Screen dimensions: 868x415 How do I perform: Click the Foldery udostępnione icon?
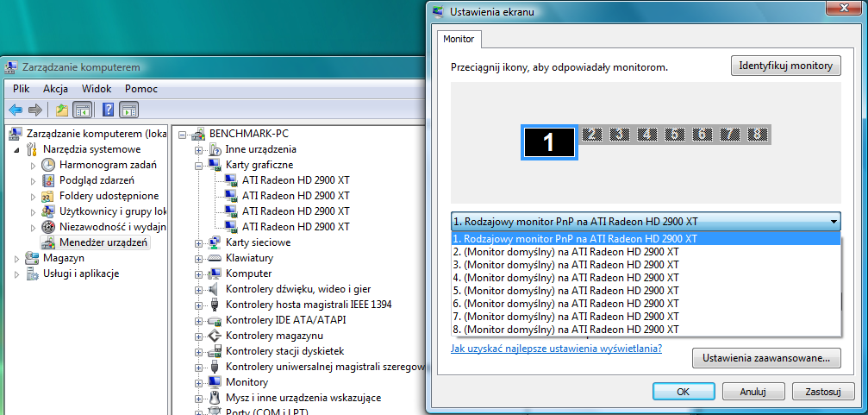(49, 196)
